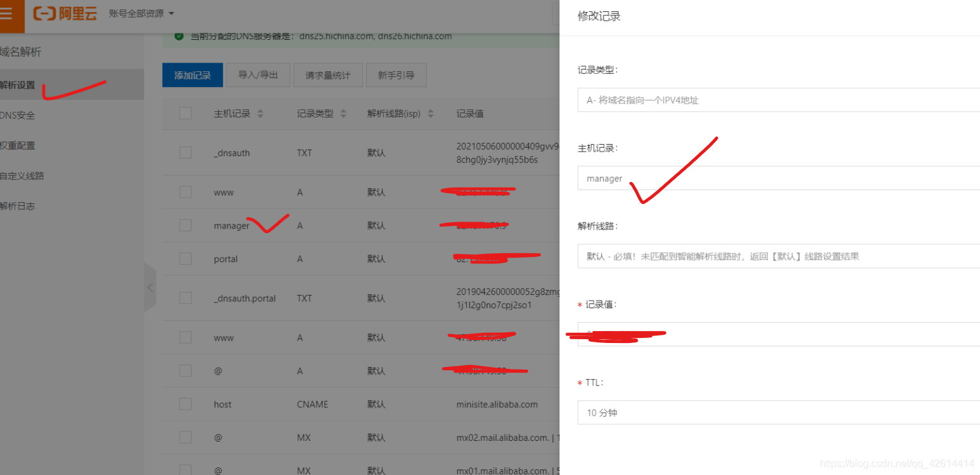
Task: Open the 解析设置 sidebar item
Action: [71, 85]
